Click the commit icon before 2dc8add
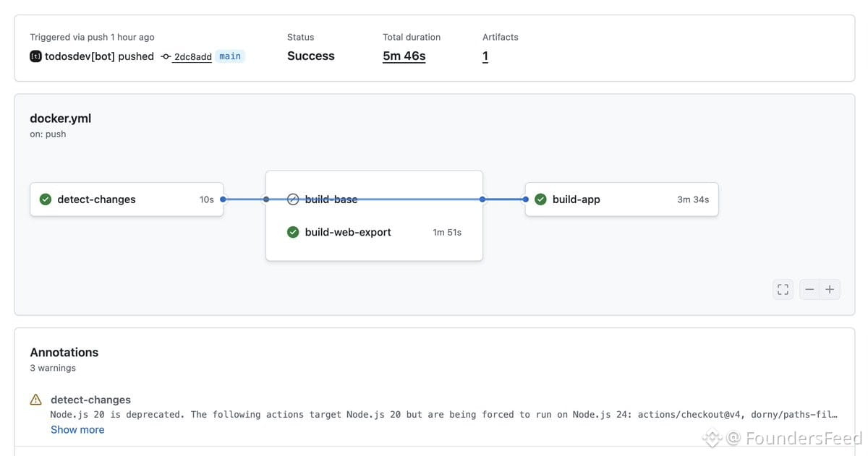The height and width of the screenshot is (456, 868). tap(166, 56)
